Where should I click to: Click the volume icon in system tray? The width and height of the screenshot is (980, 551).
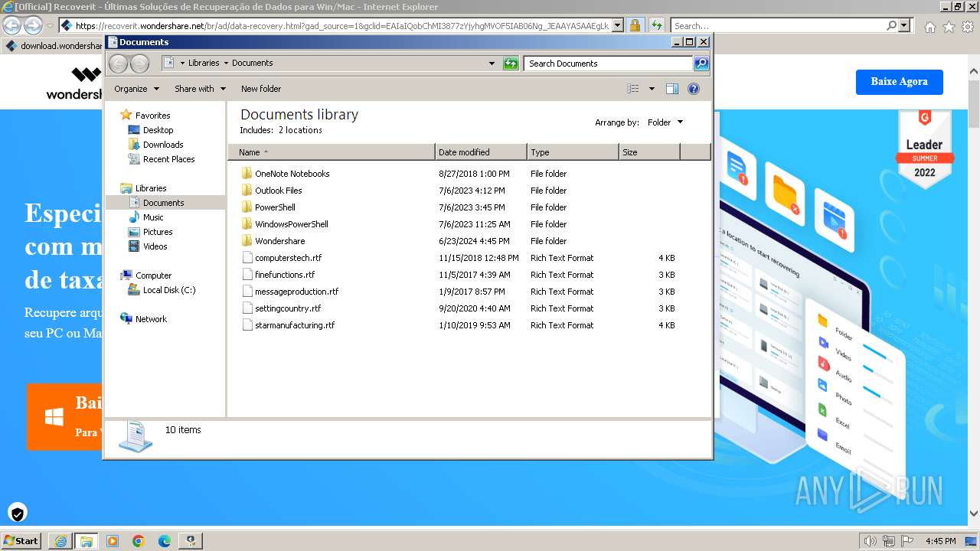coord(870,541)
